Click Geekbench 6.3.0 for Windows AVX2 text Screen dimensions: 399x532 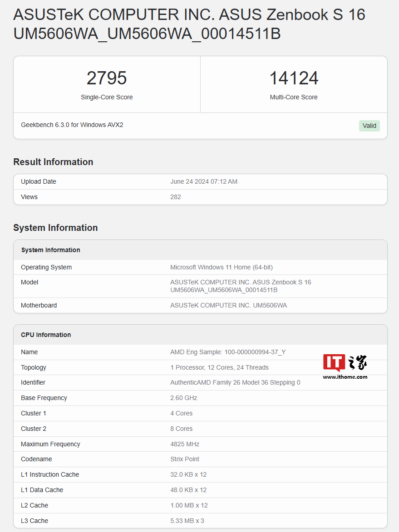[72, 125]
